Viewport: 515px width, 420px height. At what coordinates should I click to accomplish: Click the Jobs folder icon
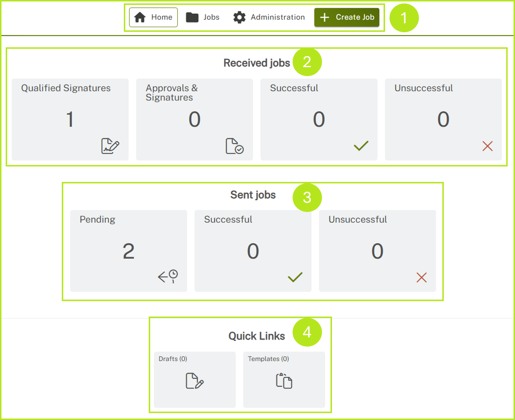click(x=192, y=17)
